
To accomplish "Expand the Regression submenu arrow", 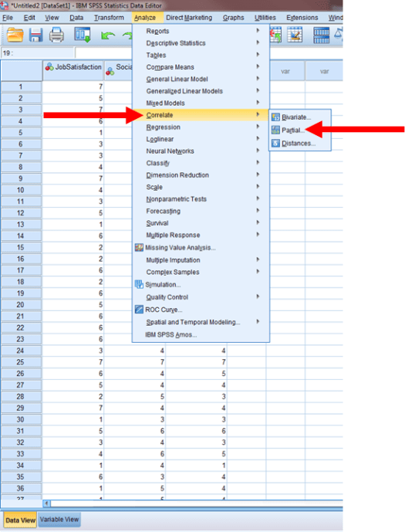I will tap(258, 127).
